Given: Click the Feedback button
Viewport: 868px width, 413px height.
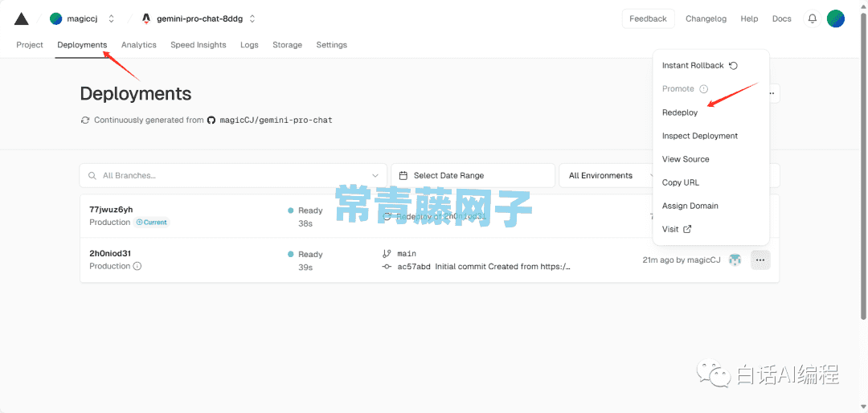Looking at the screenshot, I should coord(649,18).
